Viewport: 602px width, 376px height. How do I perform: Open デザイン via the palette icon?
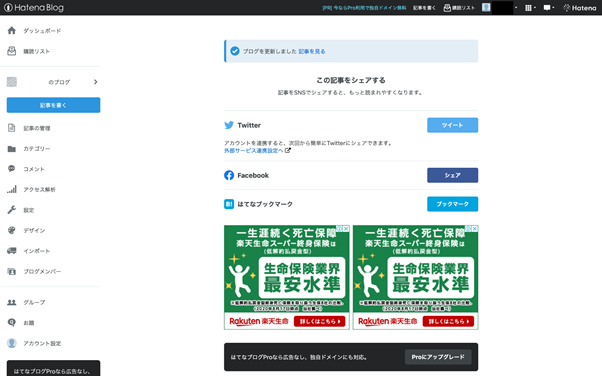(12, 230)
